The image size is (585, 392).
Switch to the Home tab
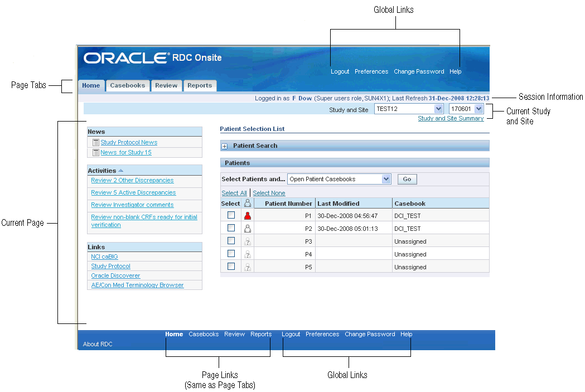91,85
